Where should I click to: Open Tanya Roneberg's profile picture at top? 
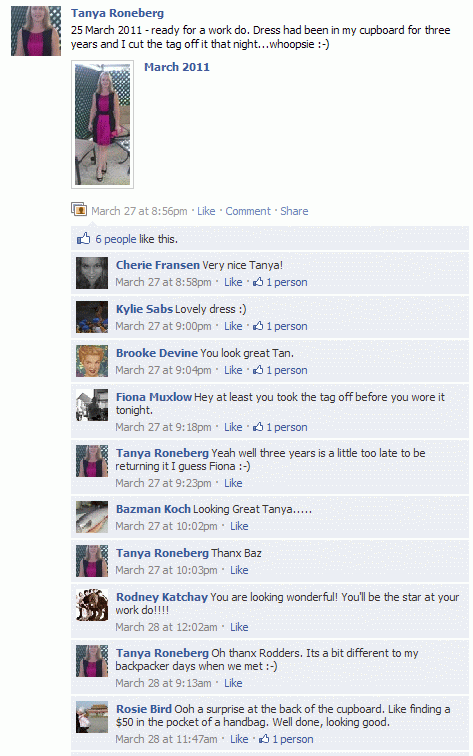click(x=36, y=31)
